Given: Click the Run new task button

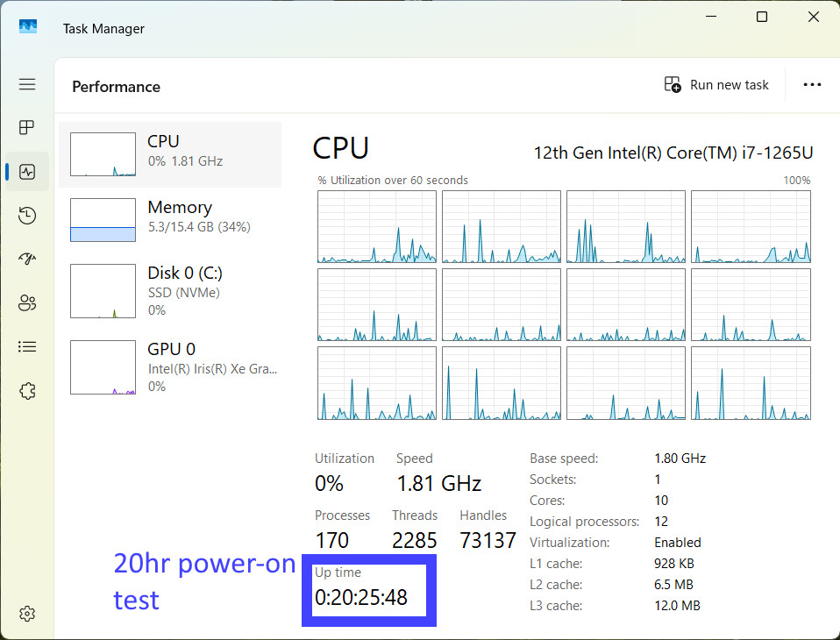Looking at the screenshot, I should coord(716,85).
